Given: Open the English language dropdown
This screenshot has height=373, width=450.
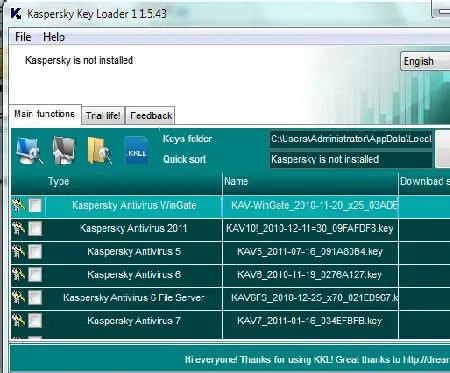Looking at the screenshot, I should 425,61.
